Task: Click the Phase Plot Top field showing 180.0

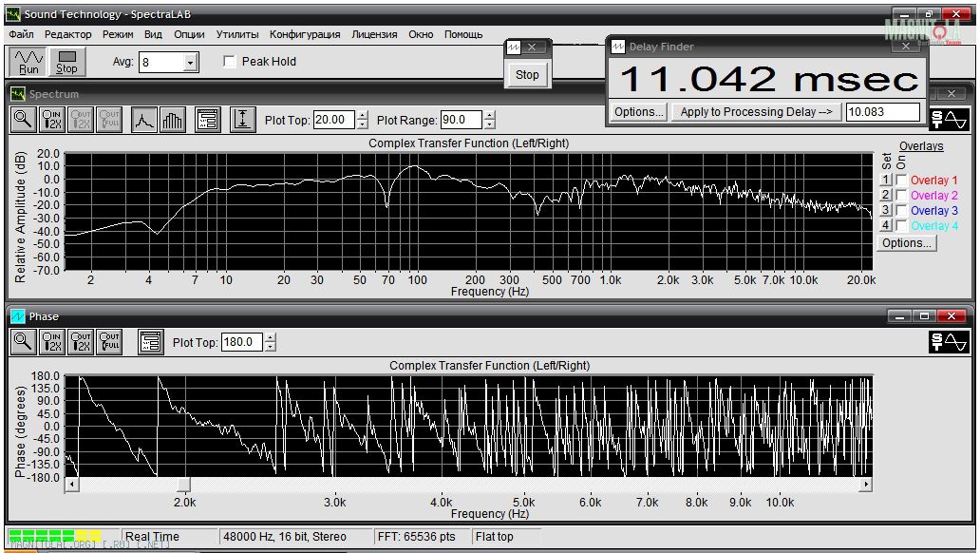Action: tap(242, 342)
